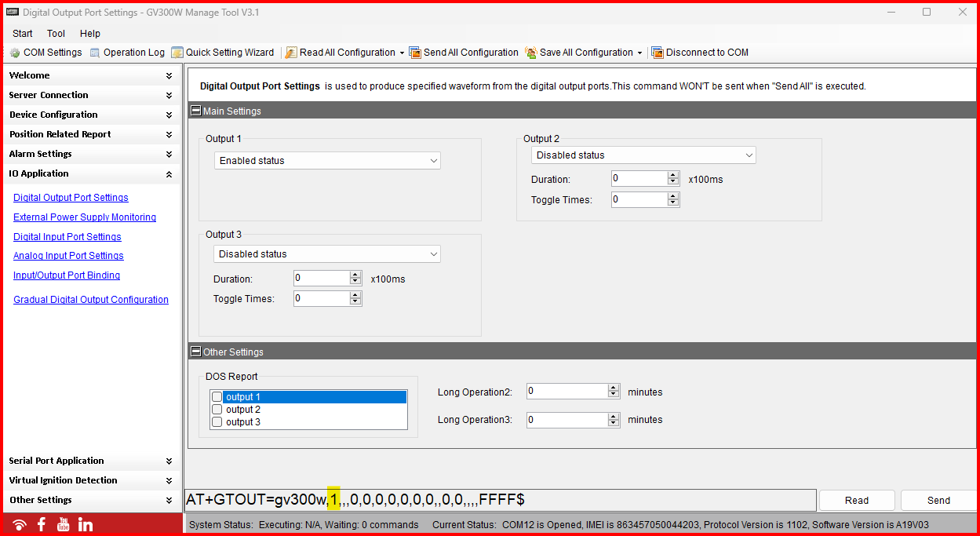This screenshot has height=536, width=980.
Task: Open the YouTube icon in the footer
Action: (x=64, y=525)
